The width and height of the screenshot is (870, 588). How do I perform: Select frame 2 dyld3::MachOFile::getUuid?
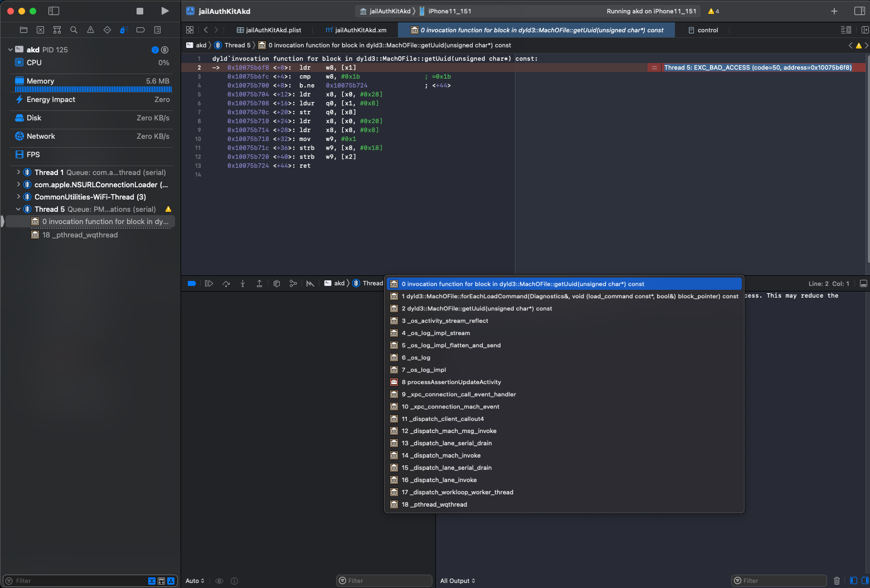click(x=565, y=308)
